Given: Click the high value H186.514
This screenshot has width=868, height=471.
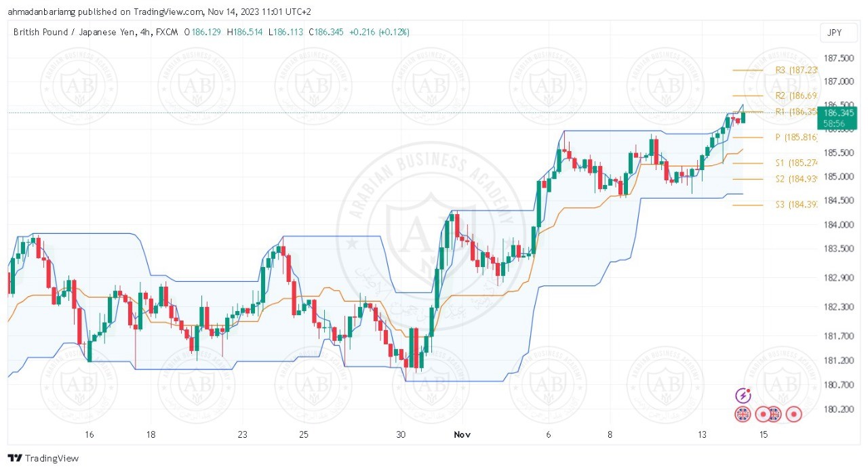Looking at the screenshot, I should (245, 32).
